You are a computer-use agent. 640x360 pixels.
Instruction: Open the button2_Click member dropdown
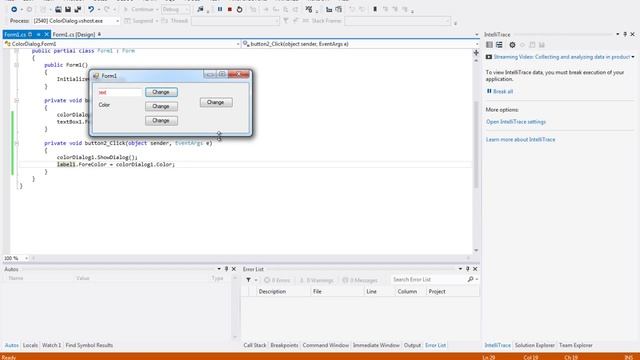360,44
